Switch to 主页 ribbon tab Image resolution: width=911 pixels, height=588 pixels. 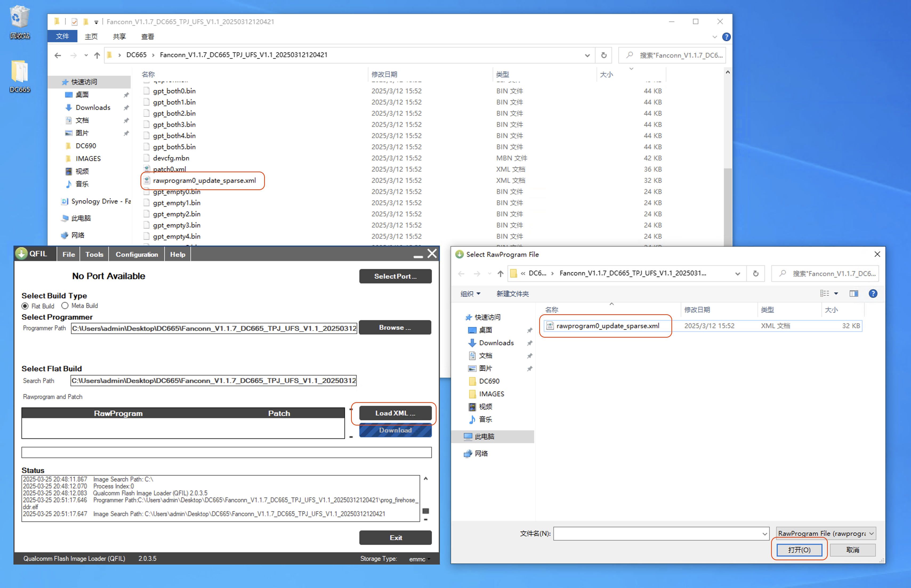(x=91, y=36)
